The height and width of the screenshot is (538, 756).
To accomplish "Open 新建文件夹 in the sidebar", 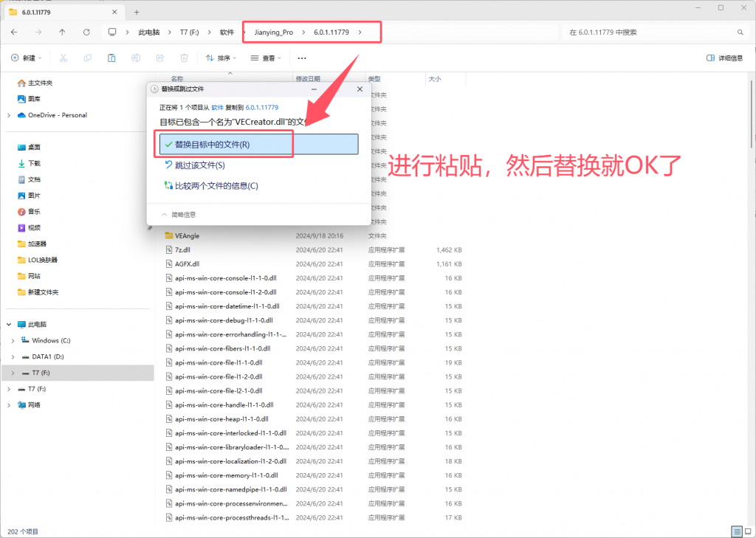I will 38,292.
